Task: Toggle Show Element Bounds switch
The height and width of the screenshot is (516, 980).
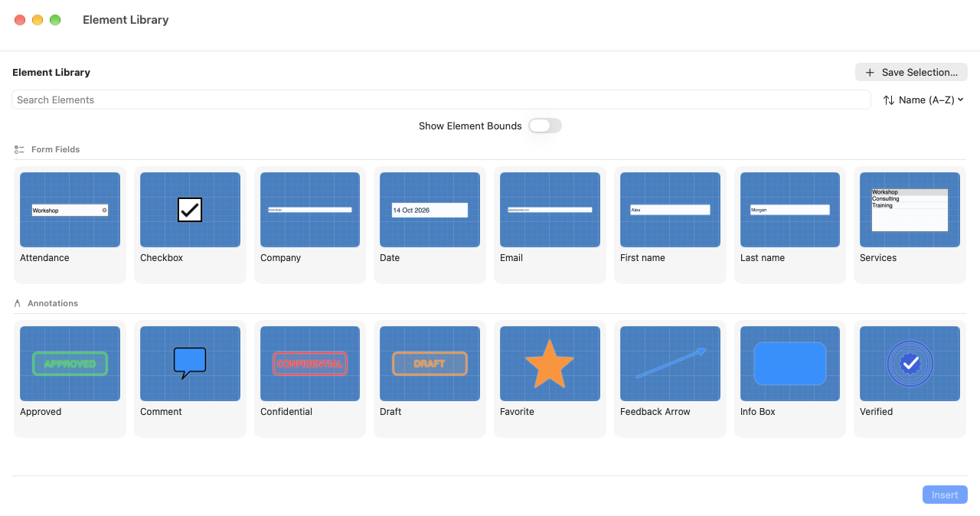Action: pyautogui.click(x=545, y=126)
